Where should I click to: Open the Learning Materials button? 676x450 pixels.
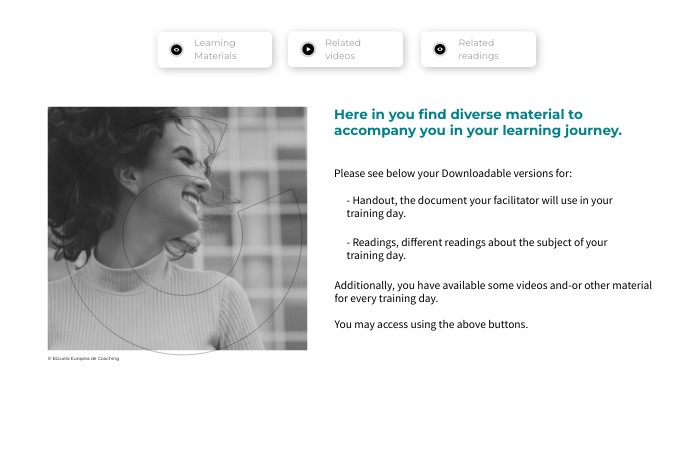tap(215, 50)
